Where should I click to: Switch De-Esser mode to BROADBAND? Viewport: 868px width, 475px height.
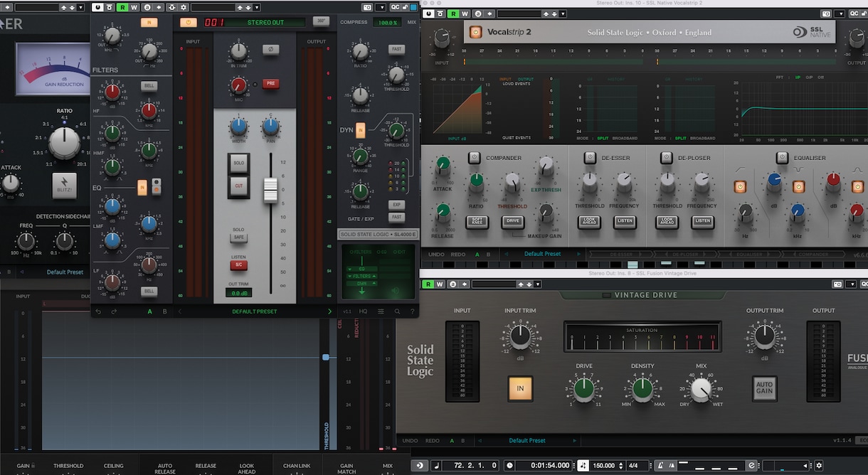[626, 138]
